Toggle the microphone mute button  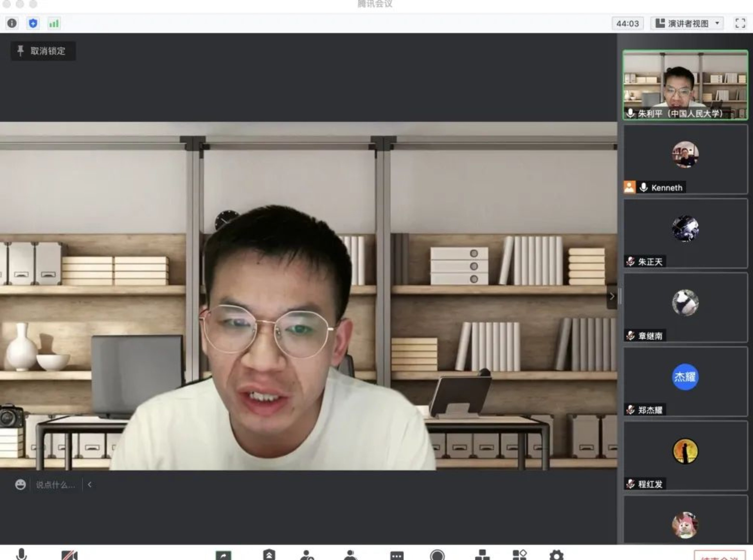(22, 554)
